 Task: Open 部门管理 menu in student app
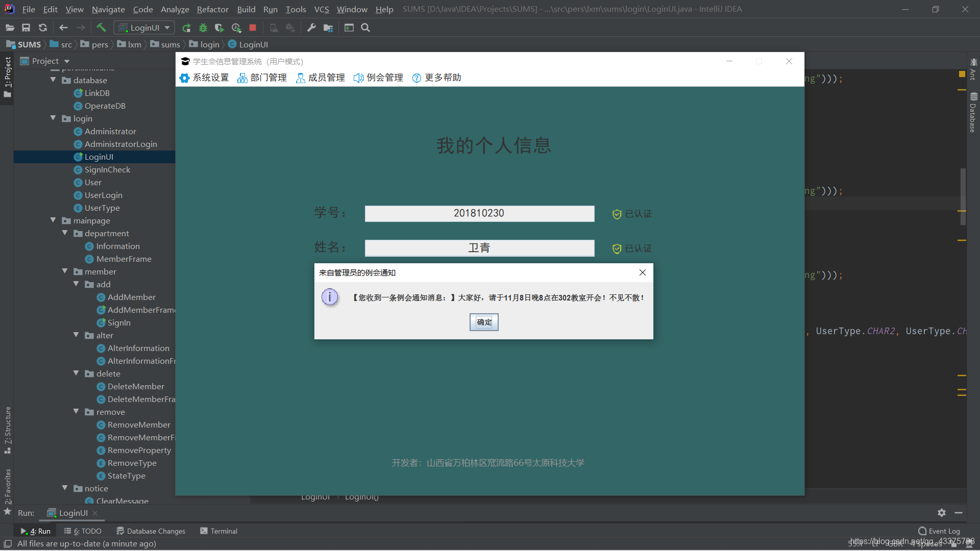(x=262, y=78)
